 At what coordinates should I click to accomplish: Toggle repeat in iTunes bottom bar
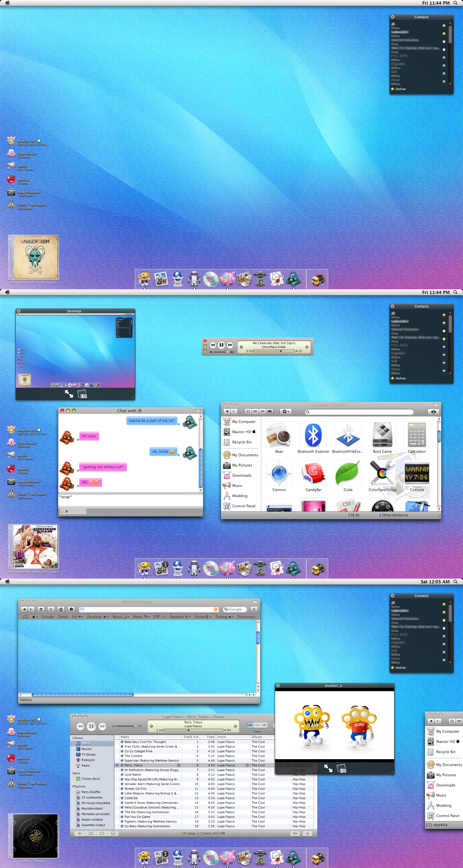102,833
